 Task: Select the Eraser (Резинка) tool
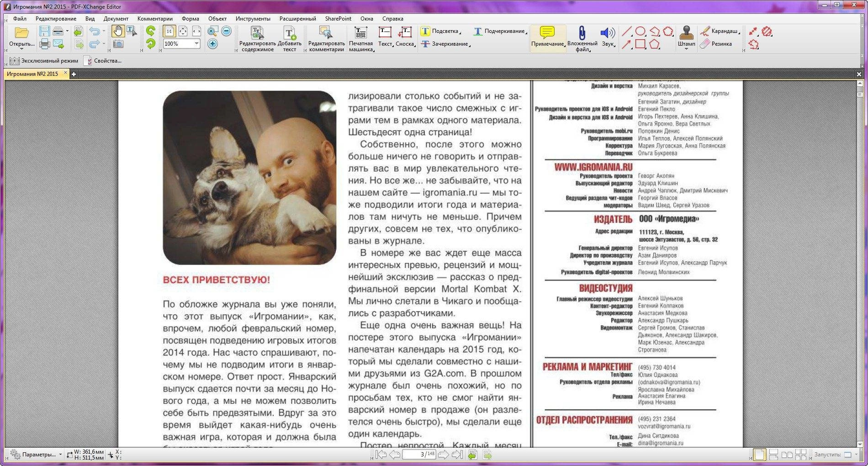pos(716,44)
